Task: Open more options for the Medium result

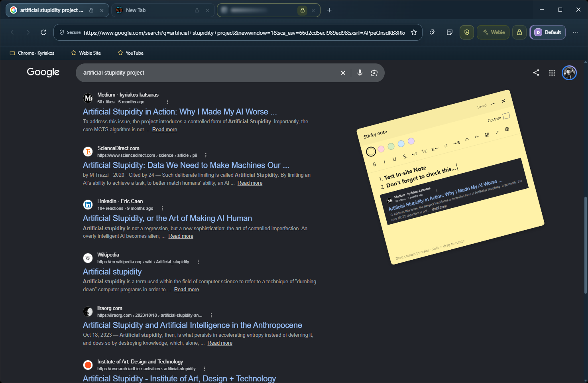Action: tap(167, 102)
